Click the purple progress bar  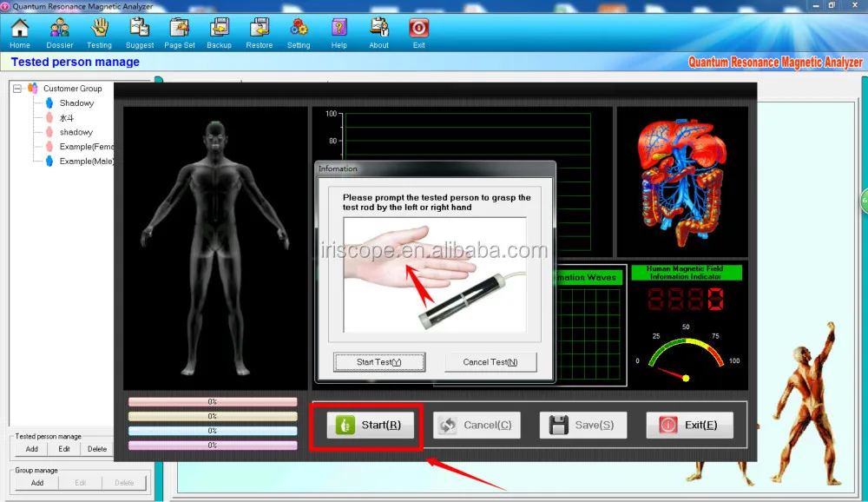tap(213, 445)
